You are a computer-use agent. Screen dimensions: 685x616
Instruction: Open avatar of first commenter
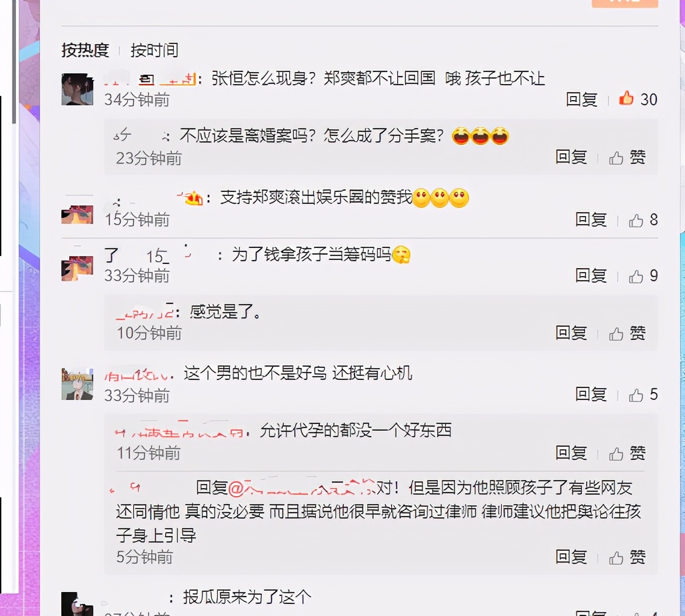77,89
